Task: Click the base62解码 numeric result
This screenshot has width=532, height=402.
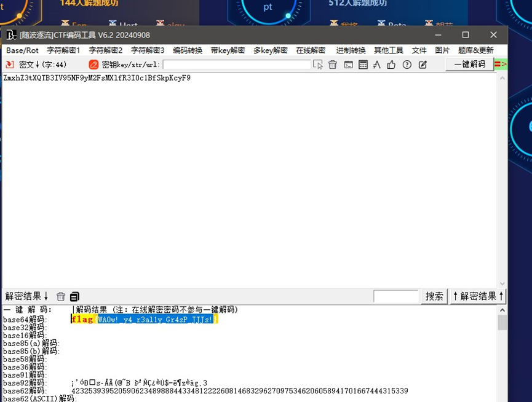Action: [x=239, y=391]
